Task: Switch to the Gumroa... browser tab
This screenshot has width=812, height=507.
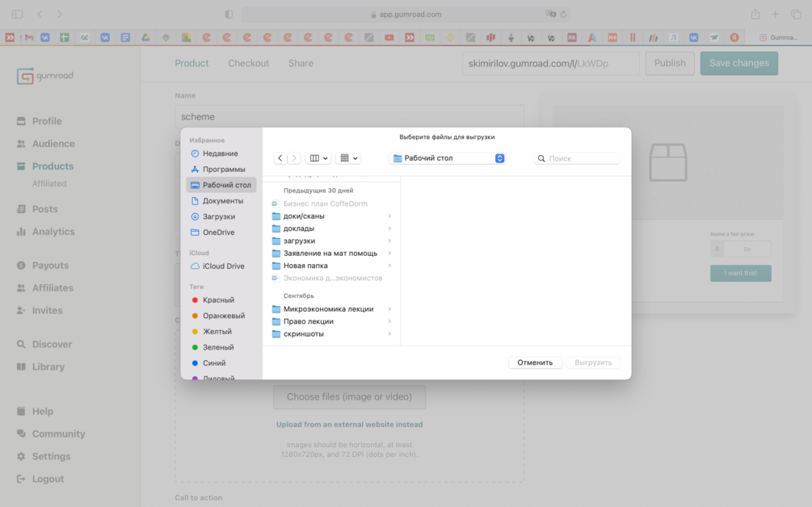Action: pyautogui.click(x=778, y=37)
